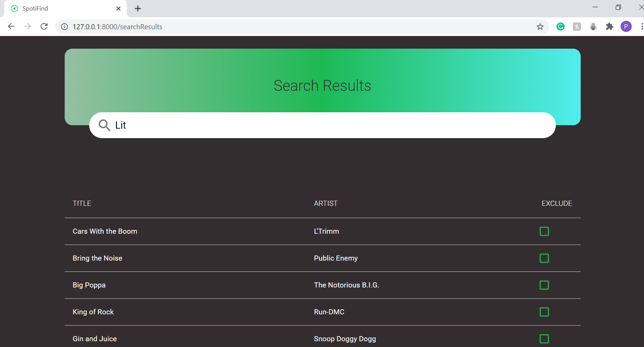The height and width of the screenshot is (347, 644).
Task: Open the Extensions puzzle piece menu
Action: 610,27
